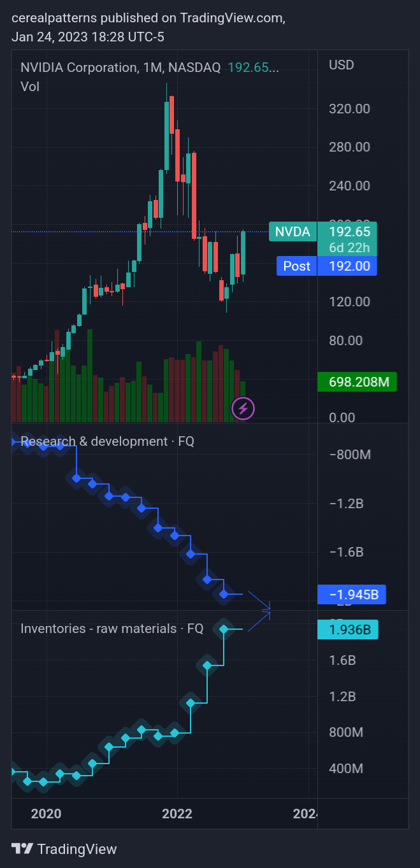The width and height of the screenshot is (420, 868).
Task: Click the 800M inventories axis label
Action: pyautogui.click(x=345, y=733)
